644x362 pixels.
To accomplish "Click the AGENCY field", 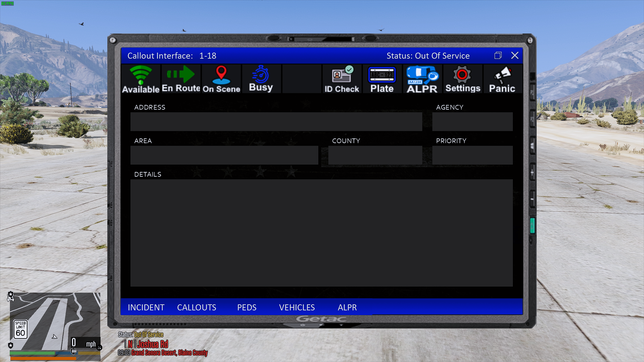I will tap(472, 122).
